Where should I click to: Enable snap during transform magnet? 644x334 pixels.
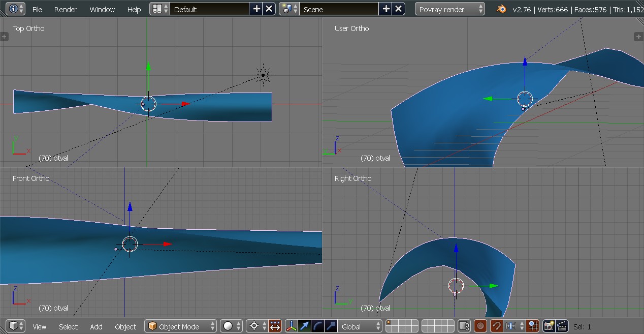497,326
